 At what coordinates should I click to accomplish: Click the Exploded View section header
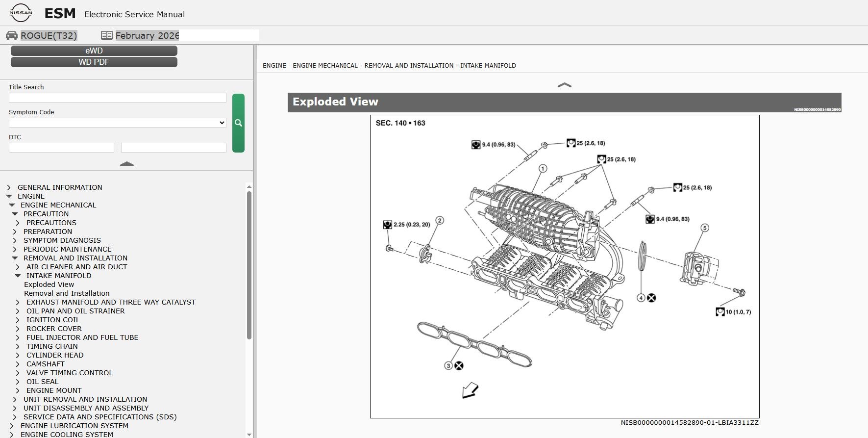tap(564, 102)
